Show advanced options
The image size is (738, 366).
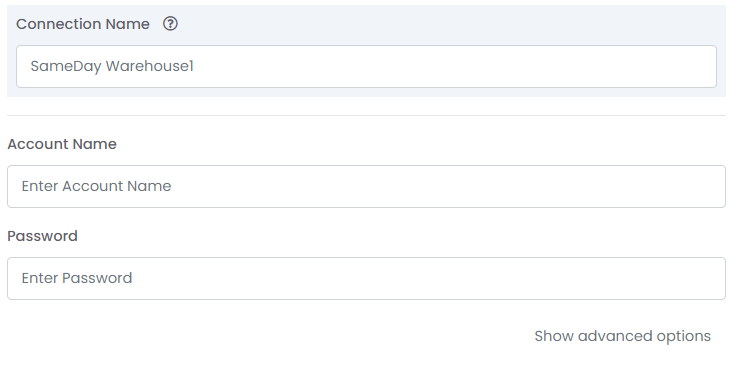coord(622,336)
